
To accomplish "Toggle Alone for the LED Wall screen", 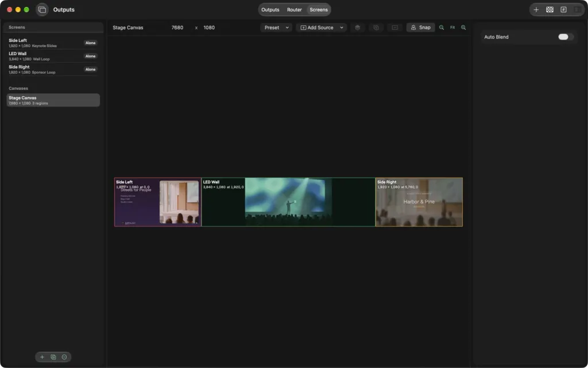I will (x=90, y=56).
